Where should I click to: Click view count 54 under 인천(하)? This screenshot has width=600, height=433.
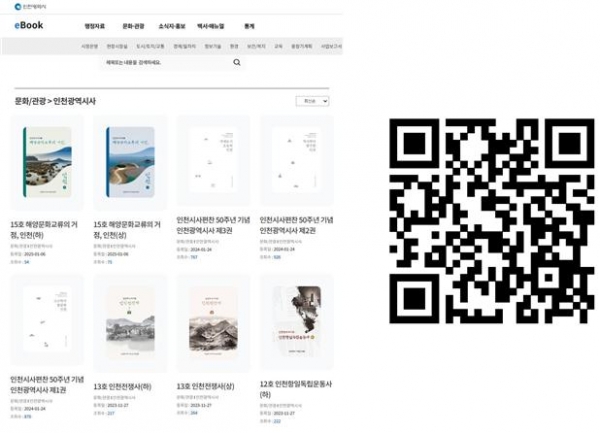pos(26,262)
